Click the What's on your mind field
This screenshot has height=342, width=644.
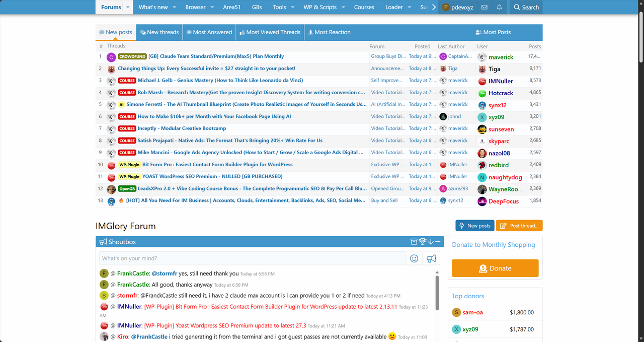pyautogui.click(x=252, y=258)
